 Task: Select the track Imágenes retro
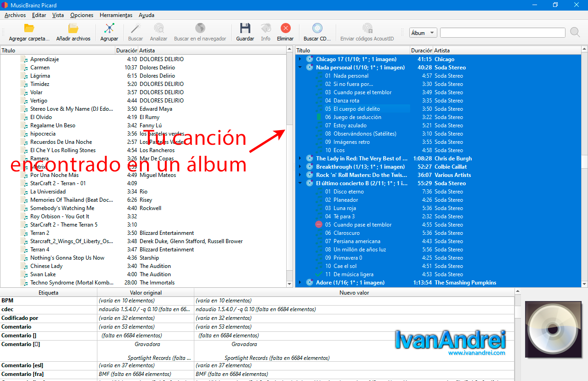pyautogui.click(x=351, y=142)
